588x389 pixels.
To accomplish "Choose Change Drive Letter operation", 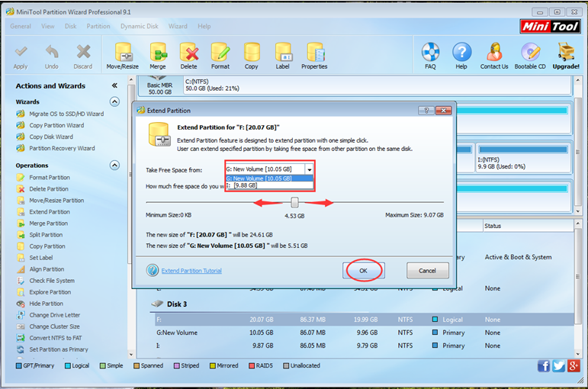I will click(x=54, y=315).
